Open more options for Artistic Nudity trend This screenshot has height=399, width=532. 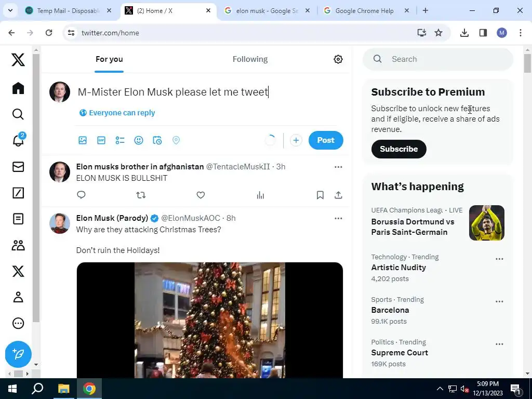coord(499,259)
